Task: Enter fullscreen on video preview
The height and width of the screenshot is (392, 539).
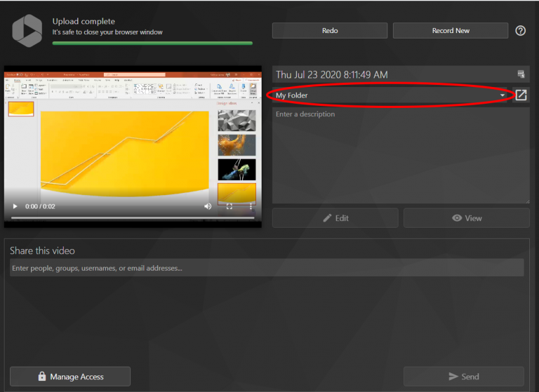Action: (x=229, y=206)
